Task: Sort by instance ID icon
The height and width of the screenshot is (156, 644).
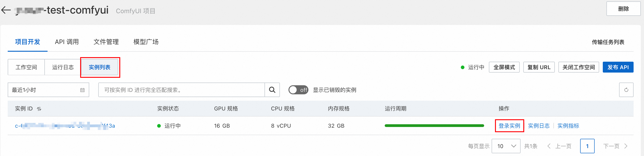Action: point(39,109)
